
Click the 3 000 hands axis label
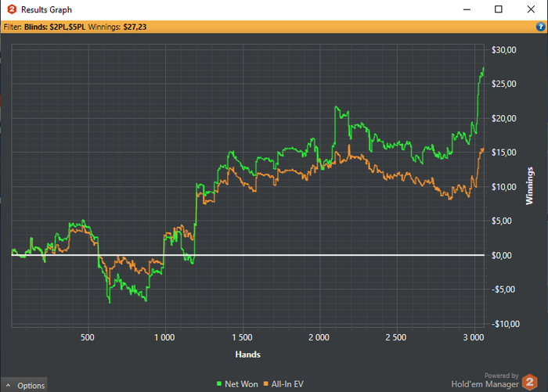[474, 337]
